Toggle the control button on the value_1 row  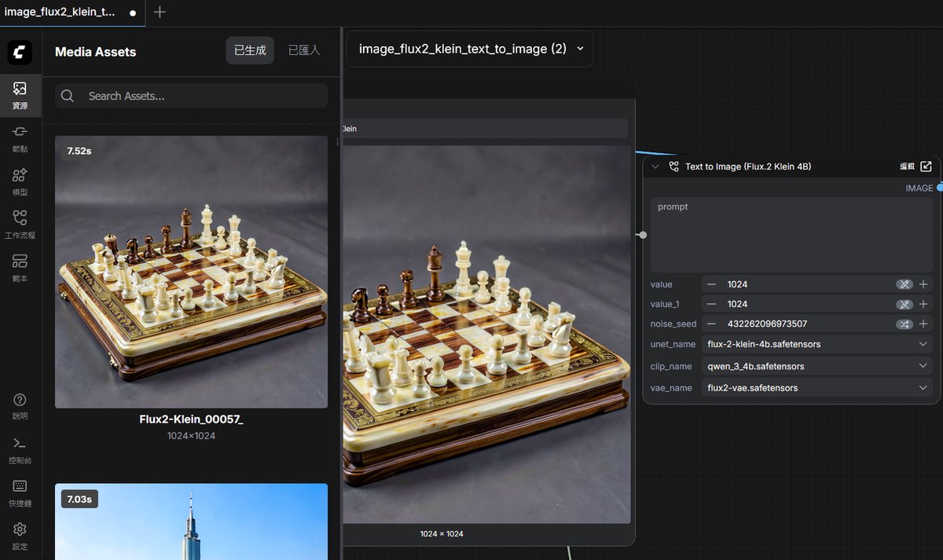[x=904, y=304]
